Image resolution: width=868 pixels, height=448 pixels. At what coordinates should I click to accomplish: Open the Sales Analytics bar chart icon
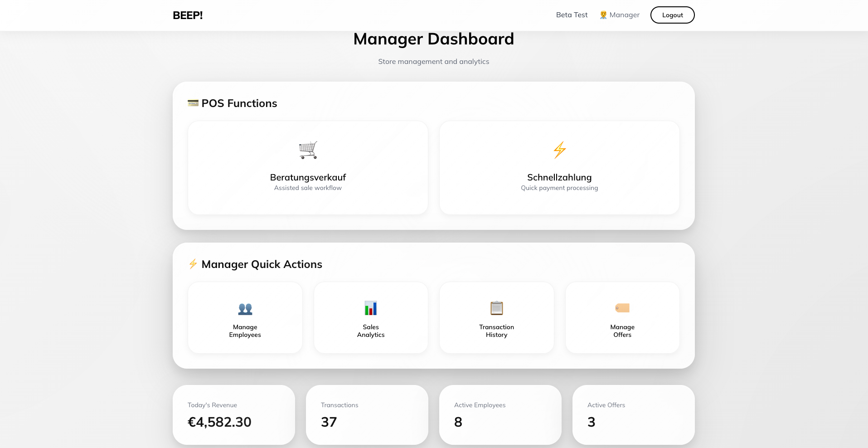pos(370,307)
